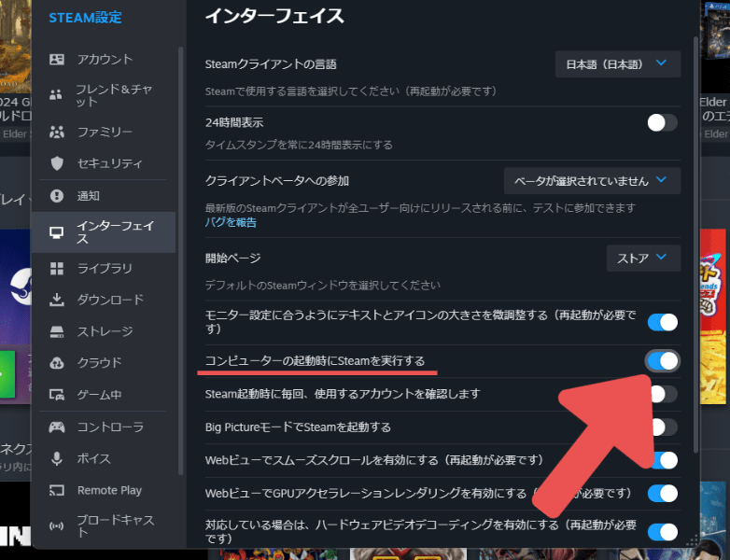Click the Interface monitor icon
730x560 pixels.
57,232
